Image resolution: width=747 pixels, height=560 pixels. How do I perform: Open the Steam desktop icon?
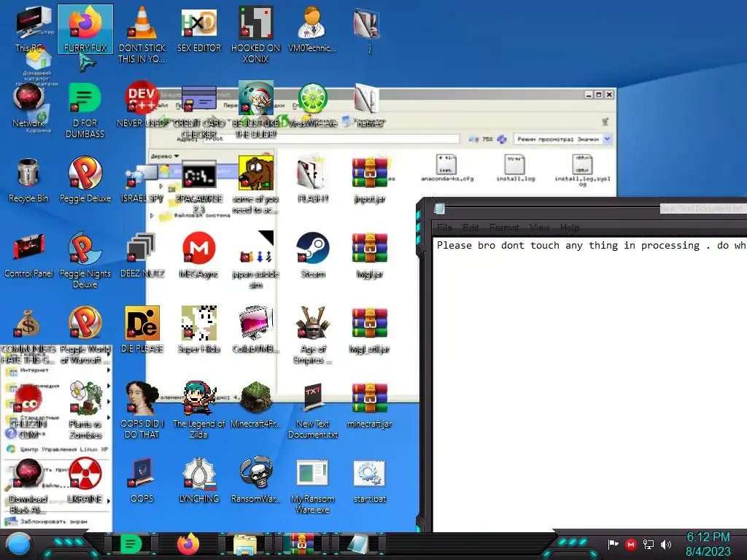coord(313,254)
